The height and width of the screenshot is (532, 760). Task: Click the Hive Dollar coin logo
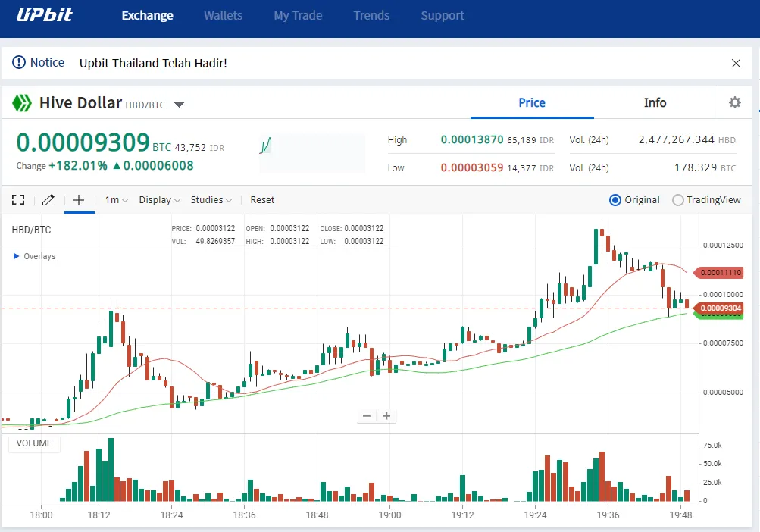tap(22, 103)
